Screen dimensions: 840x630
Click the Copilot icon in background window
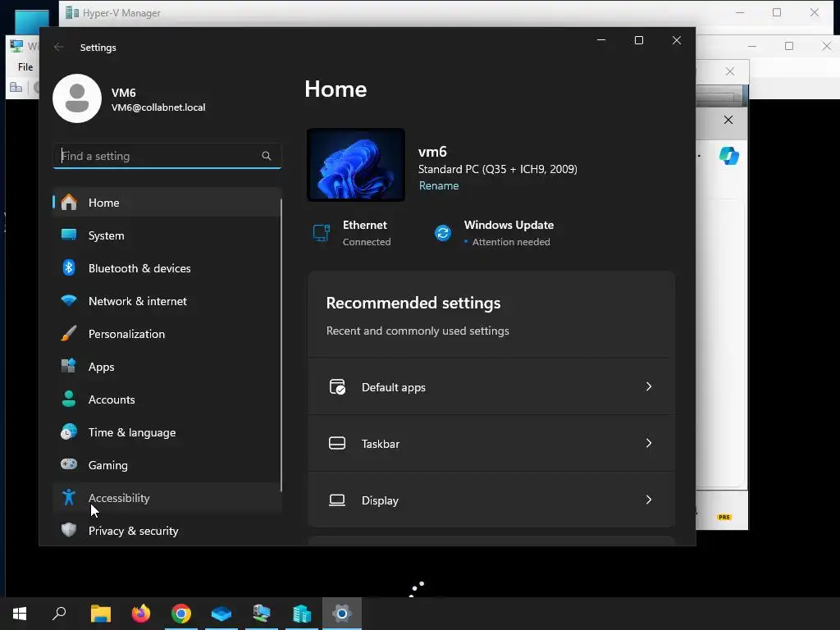click(x=728, y=156)
